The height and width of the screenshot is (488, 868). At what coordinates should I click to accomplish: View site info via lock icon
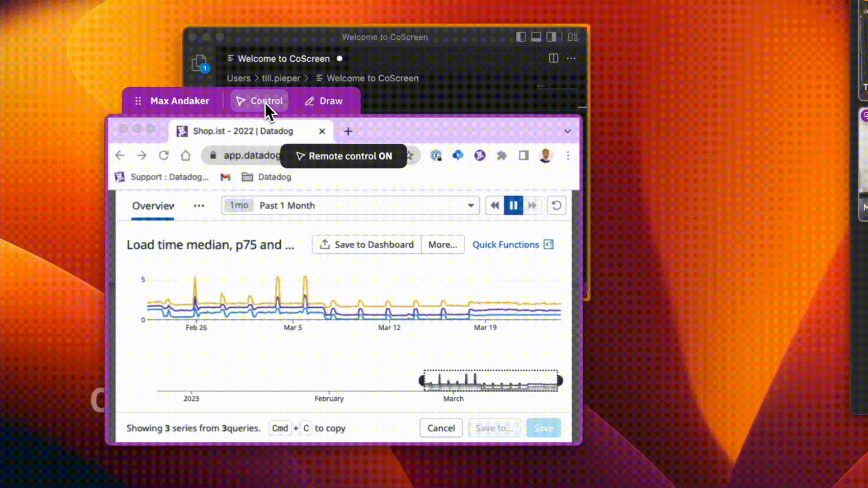click(x=213, y=155)
